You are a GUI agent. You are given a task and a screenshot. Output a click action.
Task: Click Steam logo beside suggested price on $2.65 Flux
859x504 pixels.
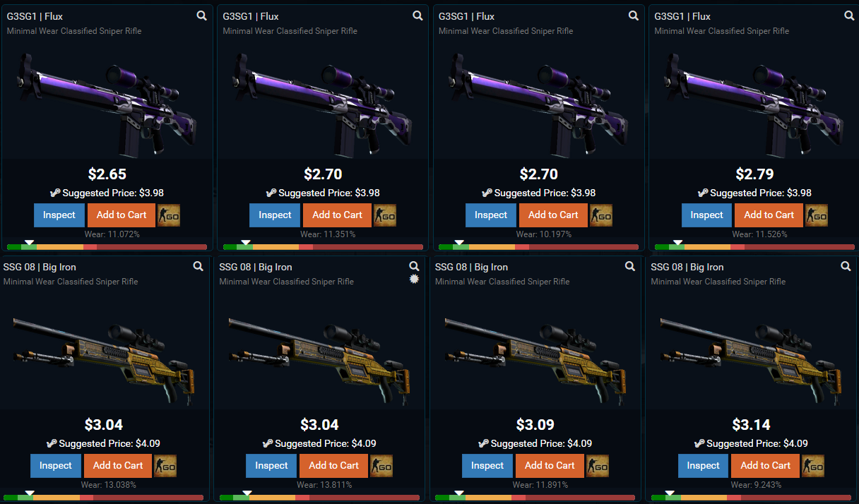(x=55, y=193)
